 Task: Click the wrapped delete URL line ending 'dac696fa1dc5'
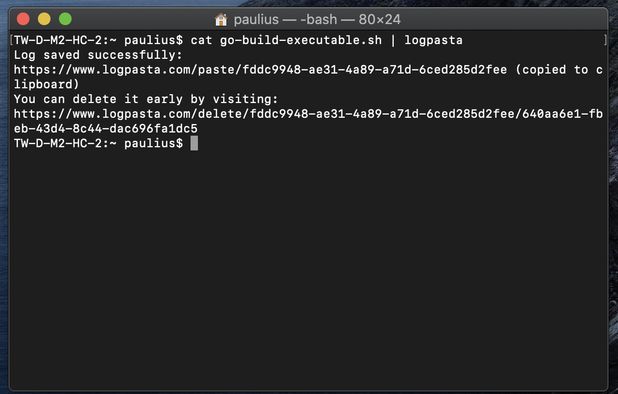[x=106, y=128]
